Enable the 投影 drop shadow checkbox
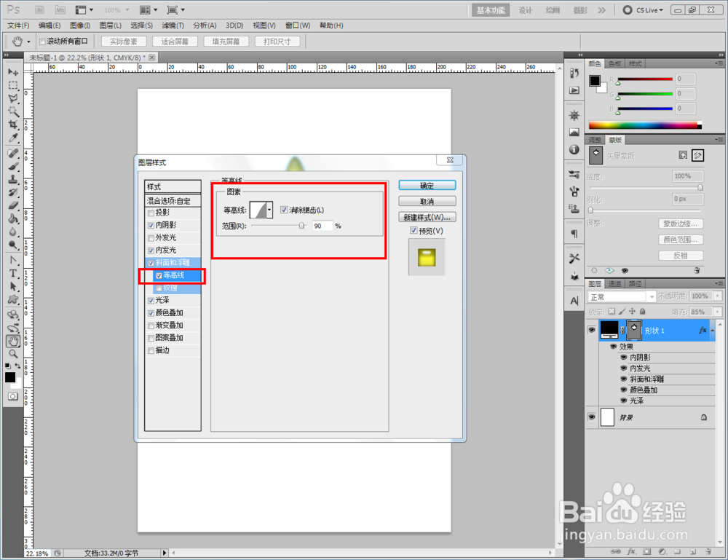The height and width of the screenshot is (560, 728). 151,213
